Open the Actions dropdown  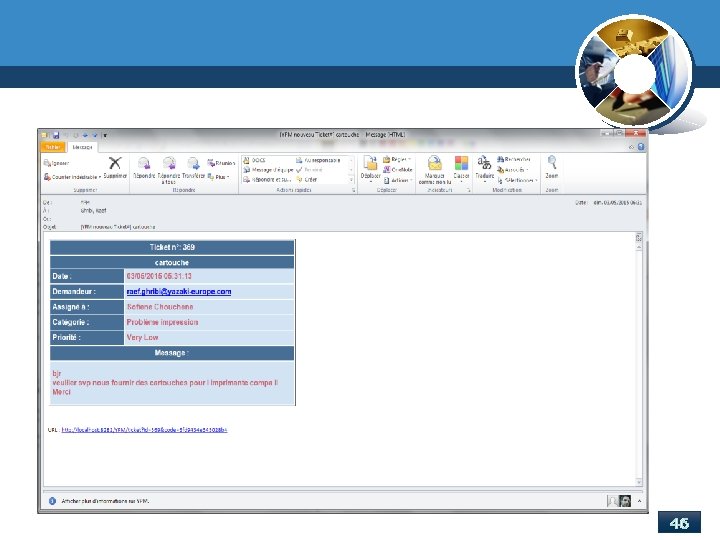398,180
